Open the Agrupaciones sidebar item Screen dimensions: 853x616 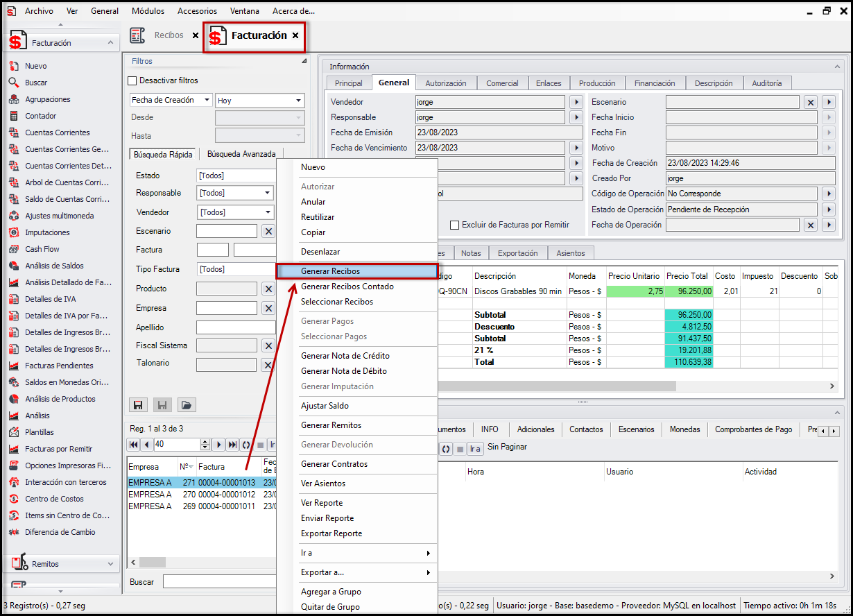[x=47, y=99]
